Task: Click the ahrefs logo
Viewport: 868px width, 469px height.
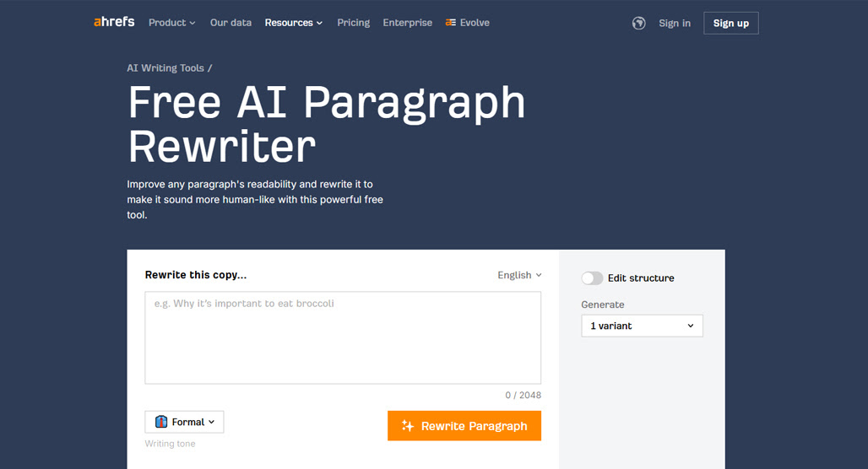Action: [x=114, y=22]
